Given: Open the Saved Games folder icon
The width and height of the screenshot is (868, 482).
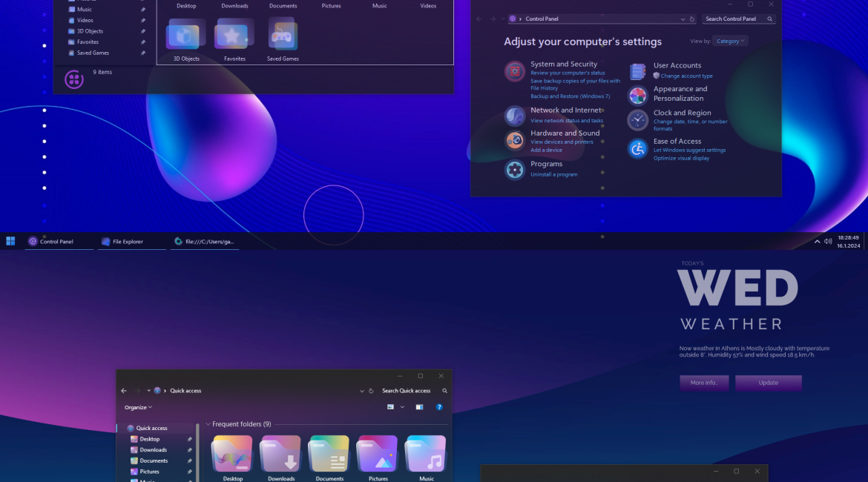Looking at the screenshot, I should tap(283, 36).
